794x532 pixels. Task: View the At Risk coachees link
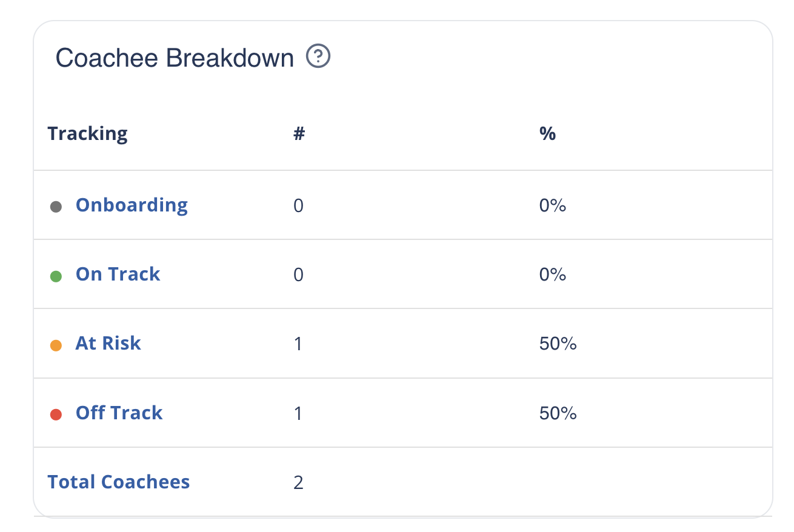pyautogui.click(x=108, y=344)
